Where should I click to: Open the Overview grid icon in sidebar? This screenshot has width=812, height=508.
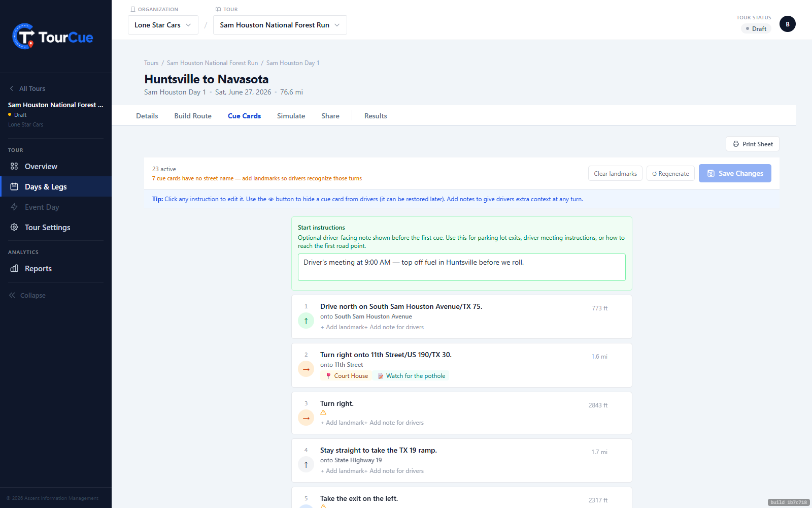click(14, 166)
